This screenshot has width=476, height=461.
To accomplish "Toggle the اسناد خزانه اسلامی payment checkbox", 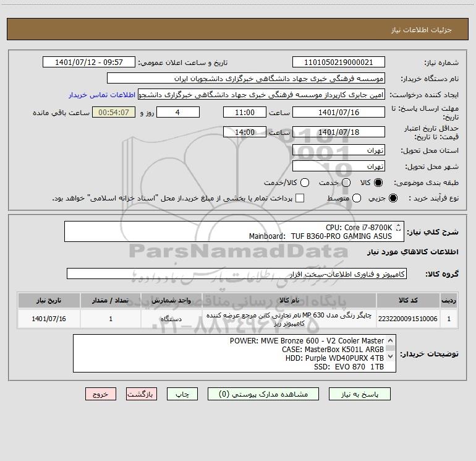I will point(300,198).
